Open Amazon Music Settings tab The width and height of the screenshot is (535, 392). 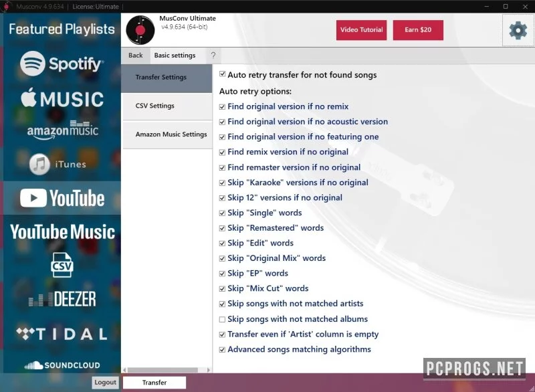[x=167, y=134]
